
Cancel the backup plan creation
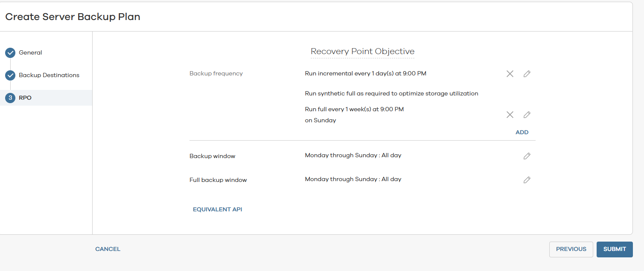tap(108, 249)
